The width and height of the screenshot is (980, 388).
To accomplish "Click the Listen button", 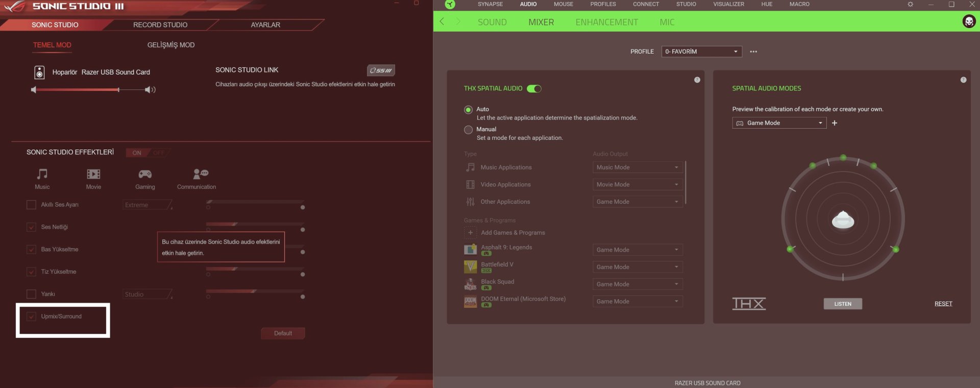I will [843, 304].
